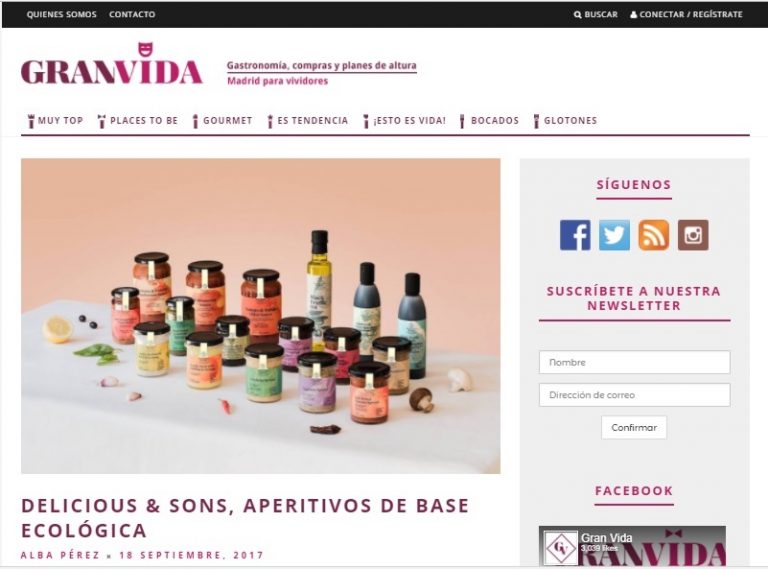Click the Confirmar newsletter button

pos(634,427)
